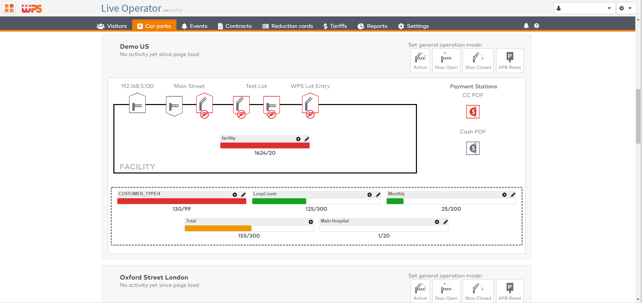The image size is (644, 303).
Task: Click the scrollbar down arrow
Action: (638, 299)
